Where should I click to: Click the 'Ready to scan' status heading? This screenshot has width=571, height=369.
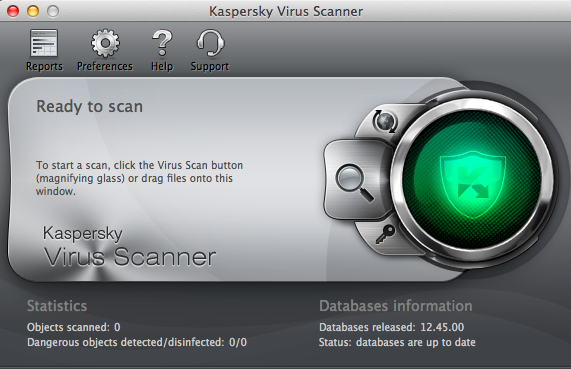tap(90, 106)
